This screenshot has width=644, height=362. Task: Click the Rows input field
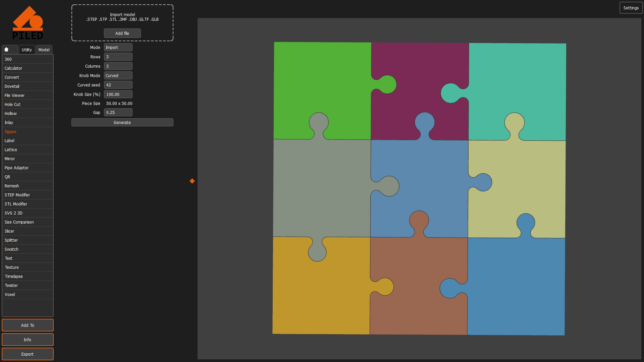[x=118, y=57]
